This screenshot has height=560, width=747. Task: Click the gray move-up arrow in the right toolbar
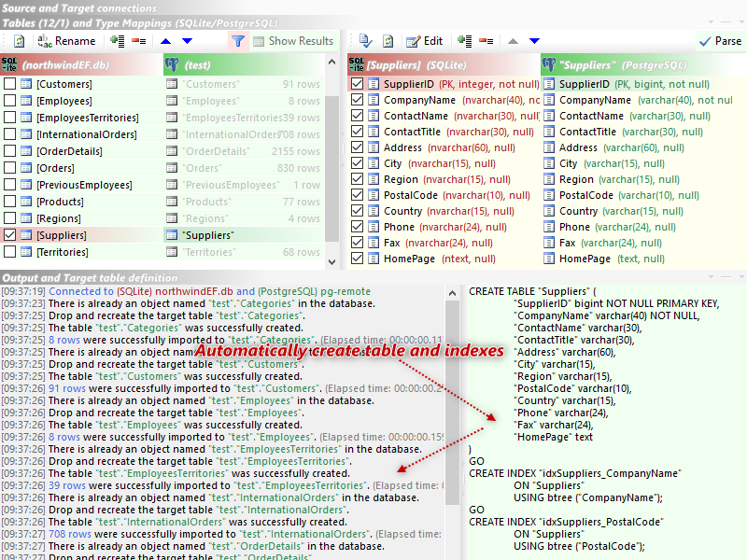point(513,41)
